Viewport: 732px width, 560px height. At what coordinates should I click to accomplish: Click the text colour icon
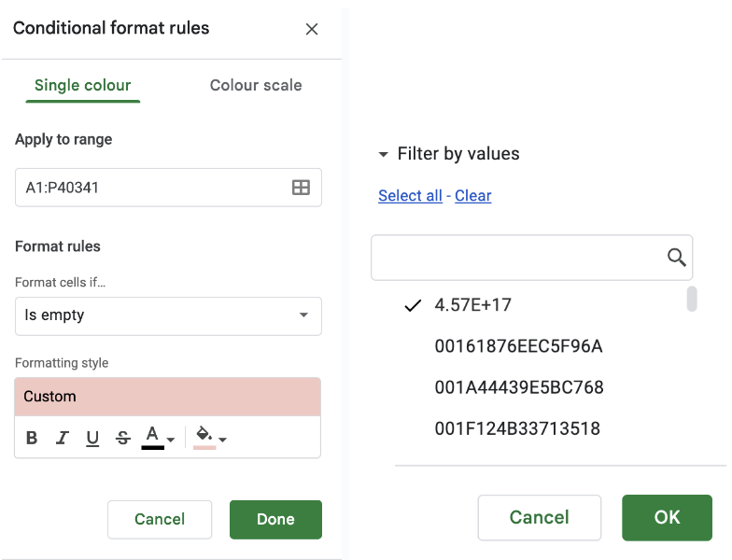152,437
